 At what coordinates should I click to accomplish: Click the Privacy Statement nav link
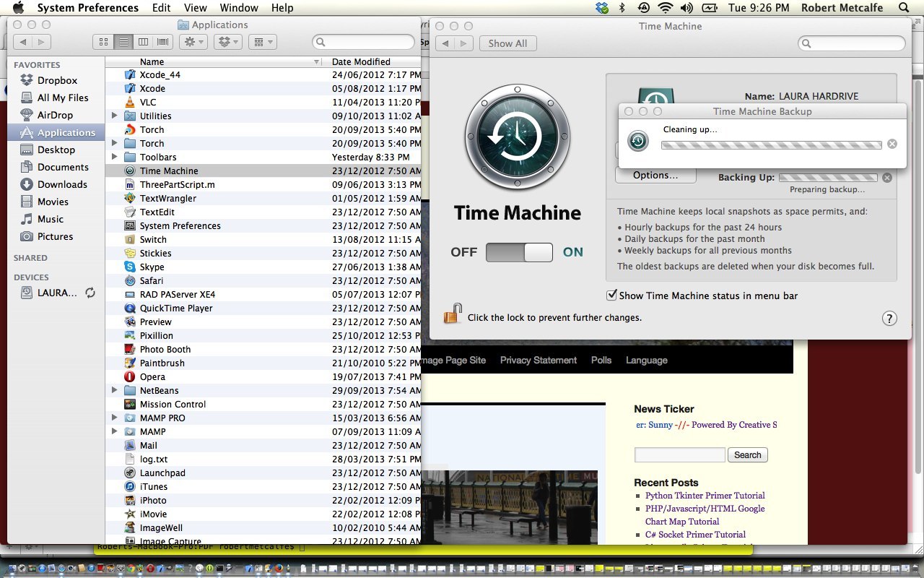[539, 360]
